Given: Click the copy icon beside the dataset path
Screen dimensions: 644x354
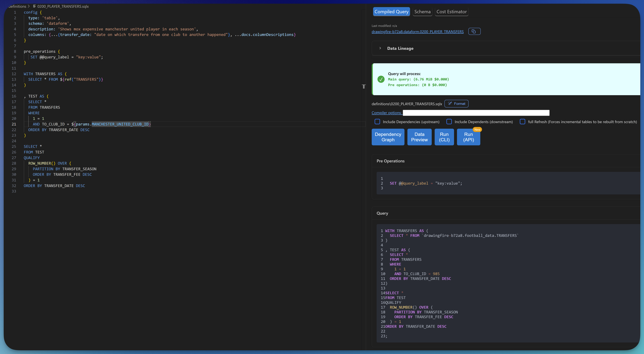Looking at the screenshot, I should tap(474, 31).
